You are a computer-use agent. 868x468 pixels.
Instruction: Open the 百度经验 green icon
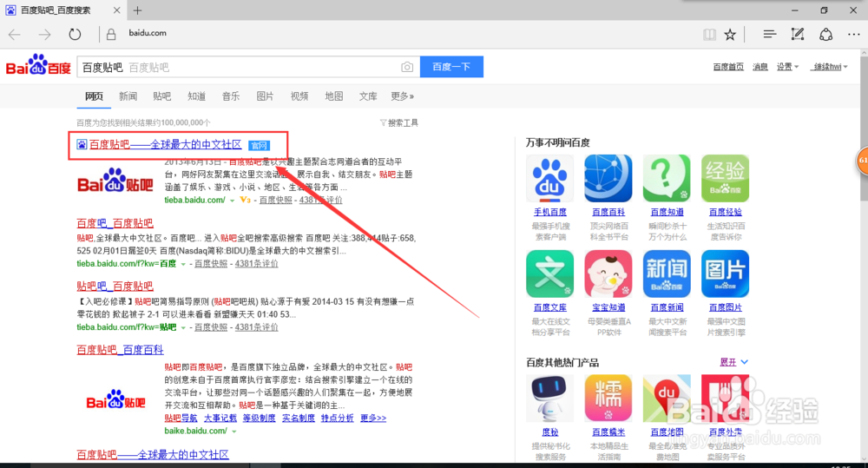[x=725, y=178]
